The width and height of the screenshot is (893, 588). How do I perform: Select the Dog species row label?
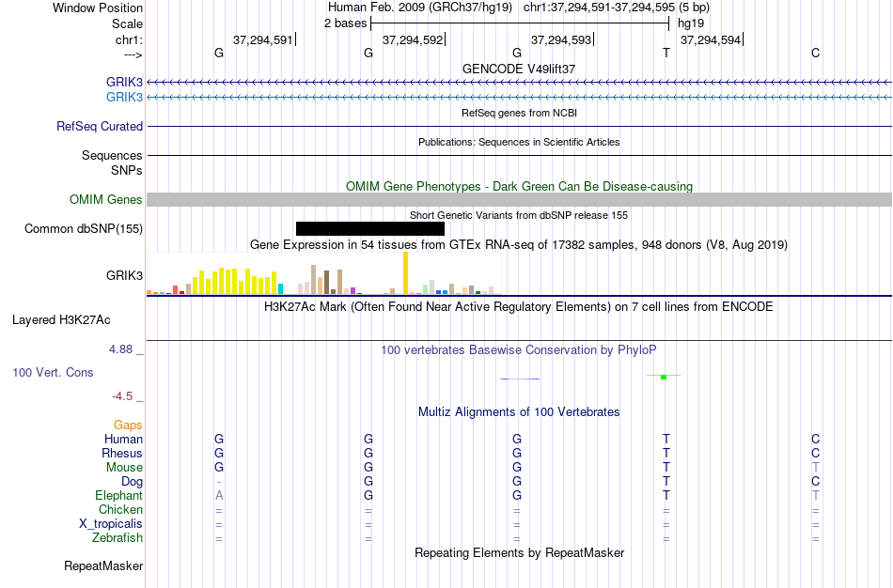pos(132,482)
